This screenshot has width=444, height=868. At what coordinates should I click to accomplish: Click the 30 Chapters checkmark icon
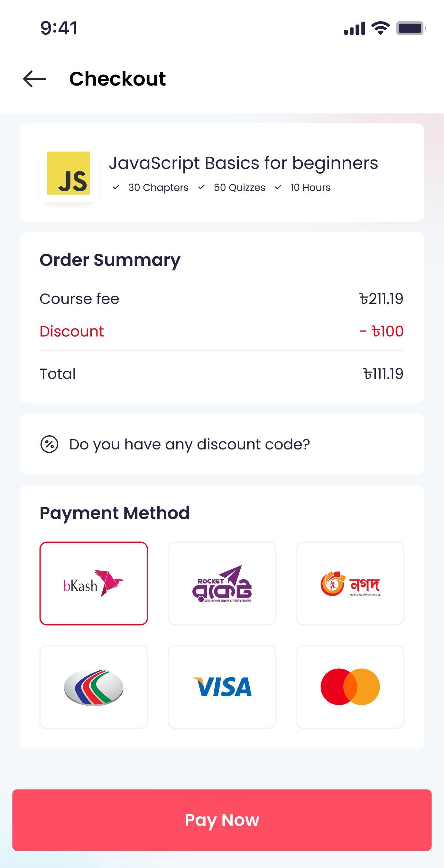116,187
